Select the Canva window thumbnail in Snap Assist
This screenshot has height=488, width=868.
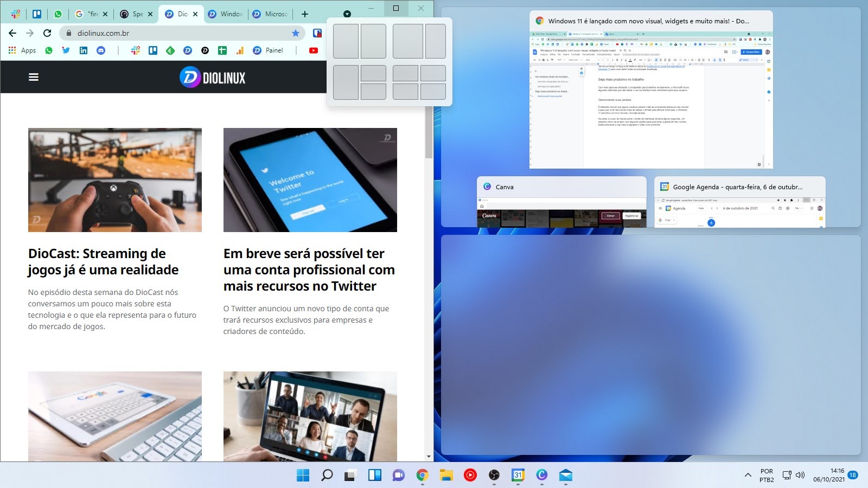(x=561, y=203)
